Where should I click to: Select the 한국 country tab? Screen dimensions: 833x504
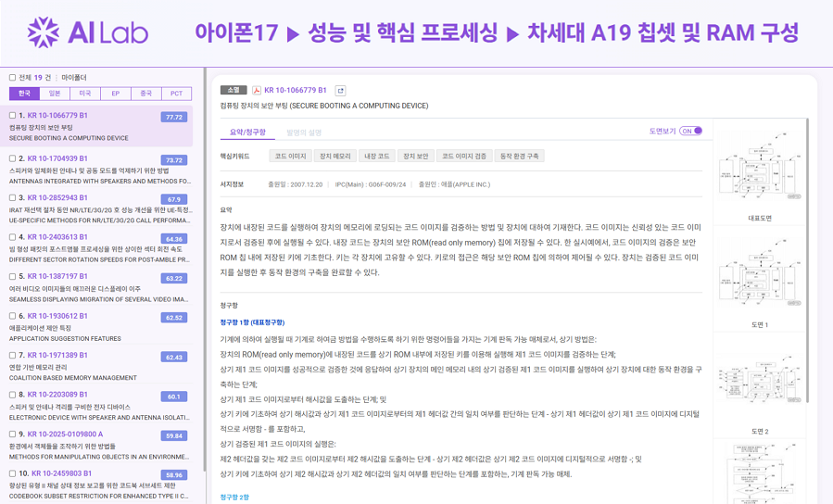pyautogui.click(x=24, y=94)
